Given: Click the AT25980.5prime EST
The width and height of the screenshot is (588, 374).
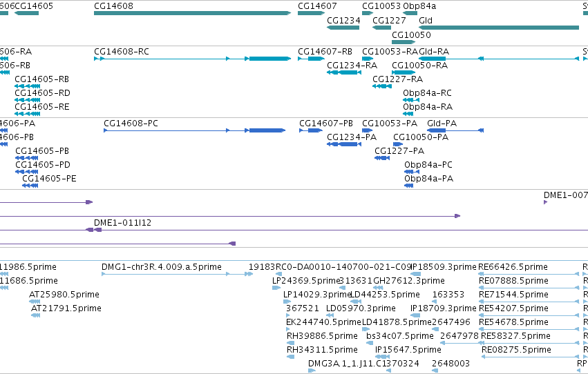Looking at the screenshot, I should pyautogui.click(x=35, y=302).
